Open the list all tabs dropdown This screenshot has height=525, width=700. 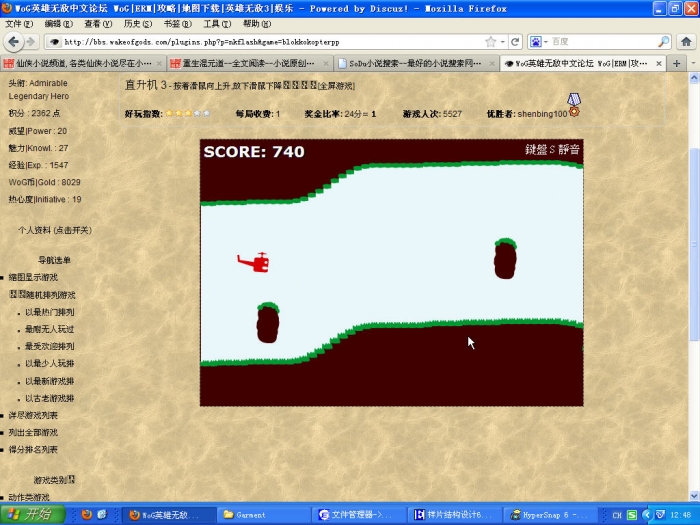click(693, 64)
